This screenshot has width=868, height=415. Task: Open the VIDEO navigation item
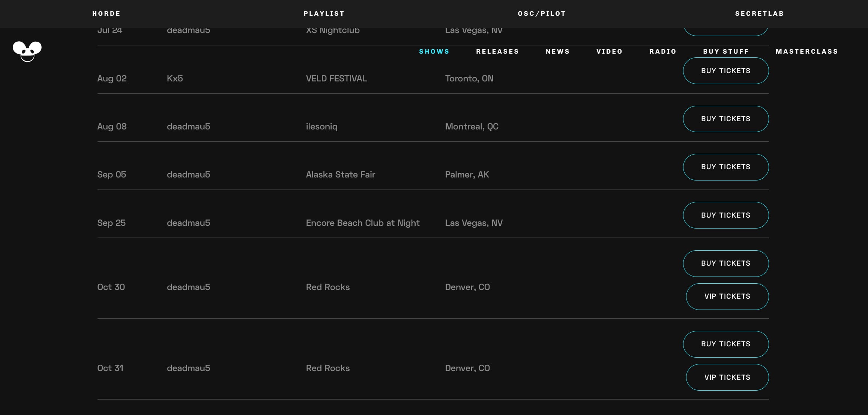[x=610, y=51]
